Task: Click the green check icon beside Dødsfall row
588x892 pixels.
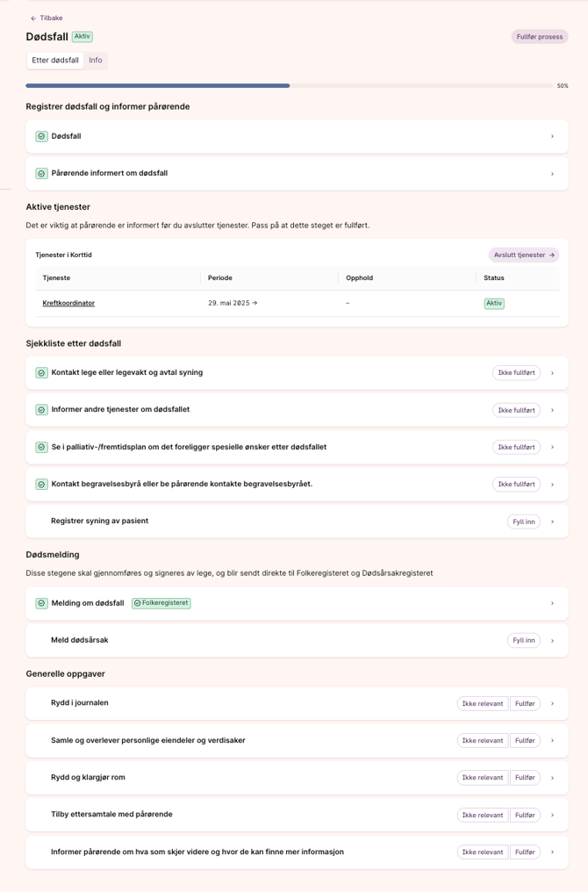Action: pyautogui.click(x=42, y=137)
